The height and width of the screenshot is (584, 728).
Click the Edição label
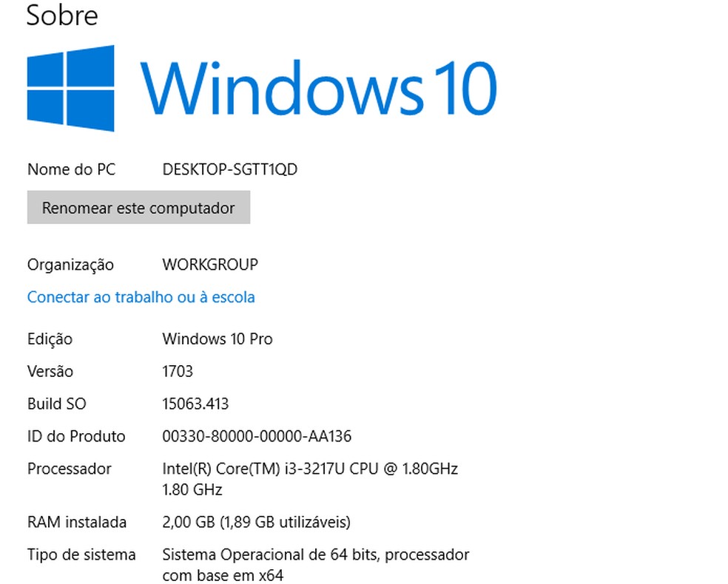click(x=50, y=339)
